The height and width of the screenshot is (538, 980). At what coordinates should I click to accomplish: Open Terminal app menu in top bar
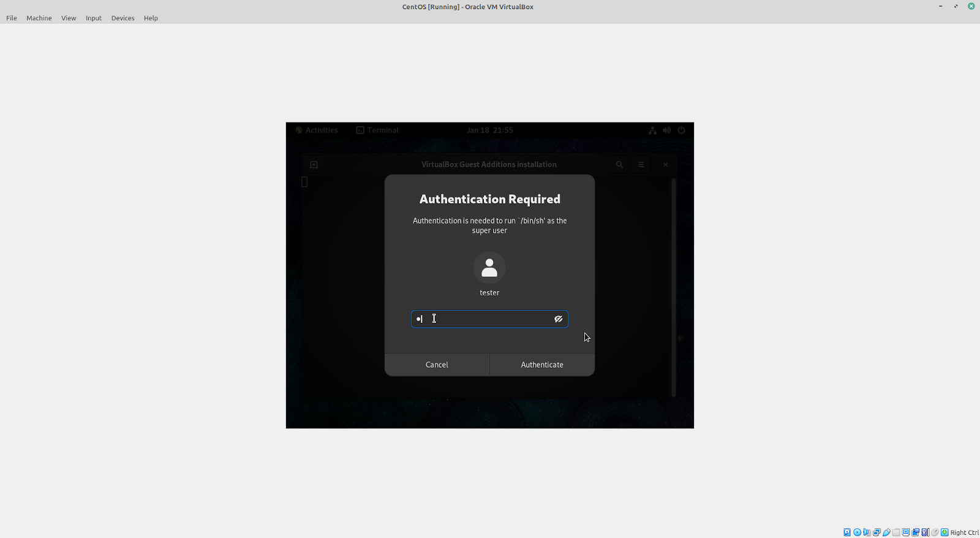coord(377,130)
